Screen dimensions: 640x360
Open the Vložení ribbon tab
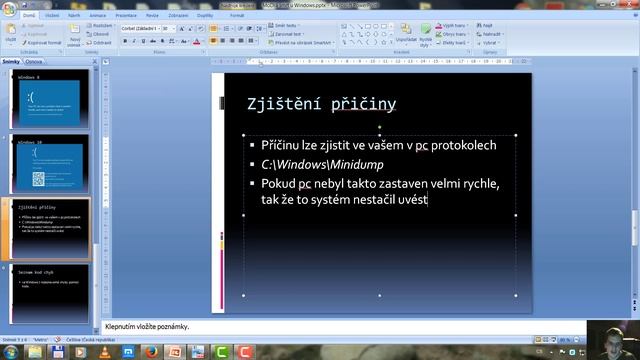pos(52,16)
